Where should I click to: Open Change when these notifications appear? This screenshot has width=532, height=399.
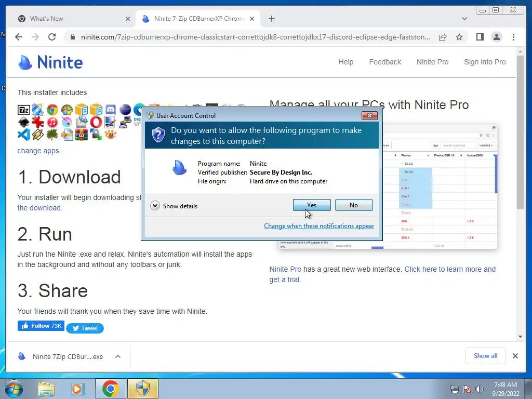point(319,226)
